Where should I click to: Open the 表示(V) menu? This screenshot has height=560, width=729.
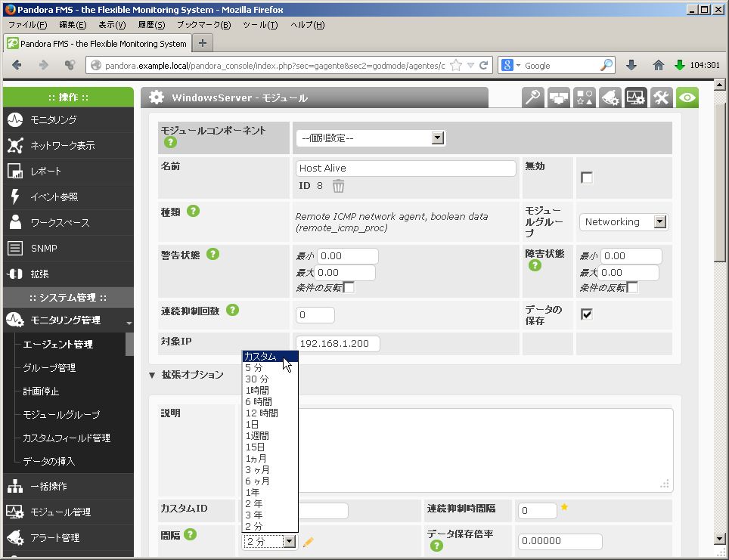(x=112, y=25)
